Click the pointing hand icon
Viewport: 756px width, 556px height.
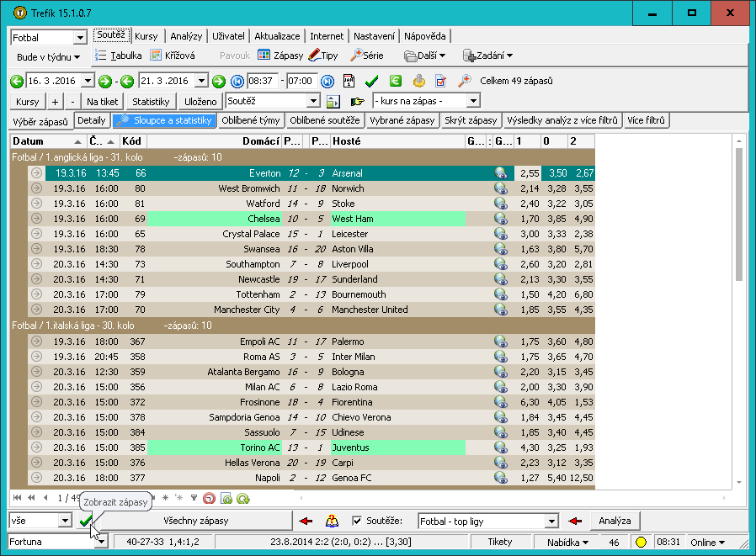click(357, 102)
